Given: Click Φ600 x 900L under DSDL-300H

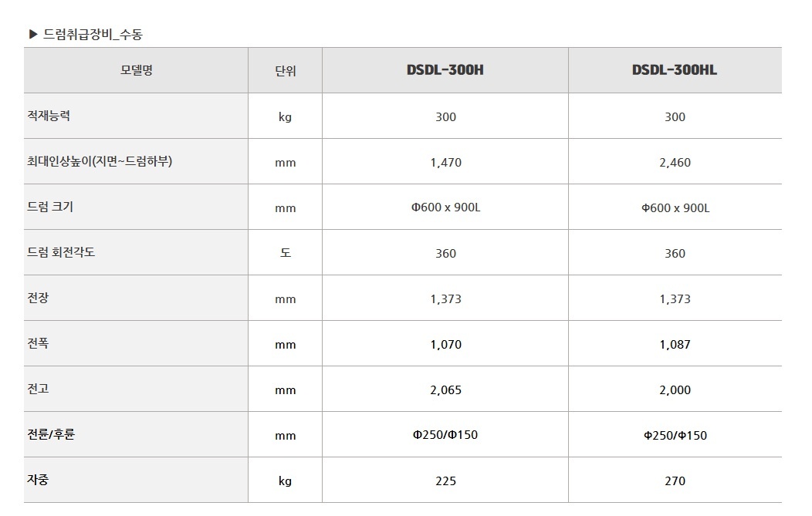Looking at the screenshot, I should (x=446, y=207).
